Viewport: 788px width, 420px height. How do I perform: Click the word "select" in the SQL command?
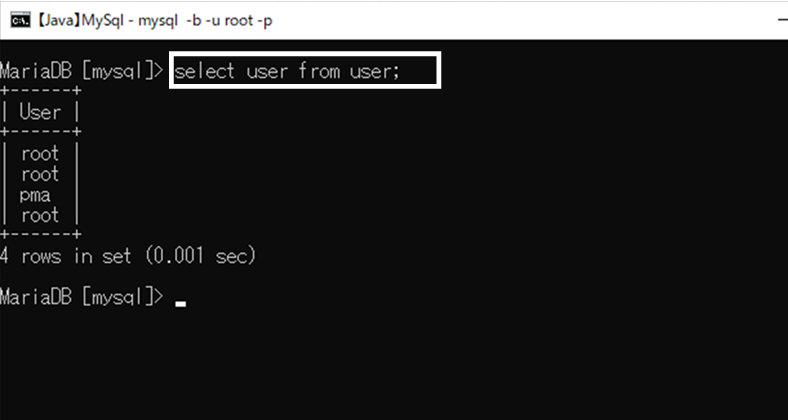click(x=204, y=71)
